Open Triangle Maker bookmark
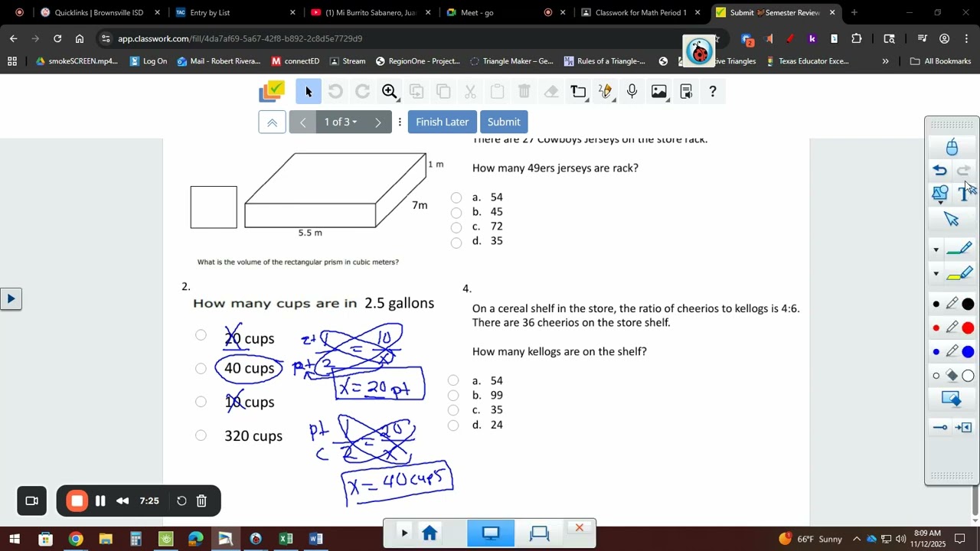Screen dimensions: 980x551 (x=511, y=61)
